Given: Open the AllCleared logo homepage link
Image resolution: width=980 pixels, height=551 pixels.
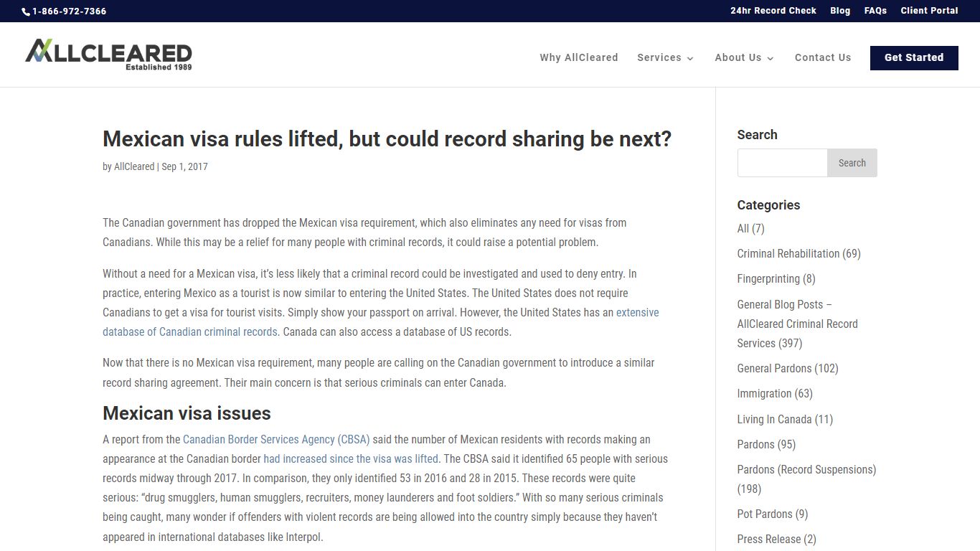Looking at the screenshot, I should (108, 55).
